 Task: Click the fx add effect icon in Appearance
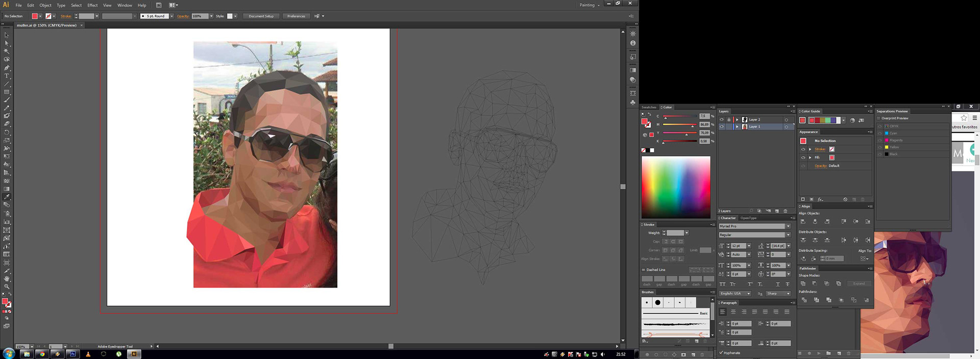coord(820,199)
